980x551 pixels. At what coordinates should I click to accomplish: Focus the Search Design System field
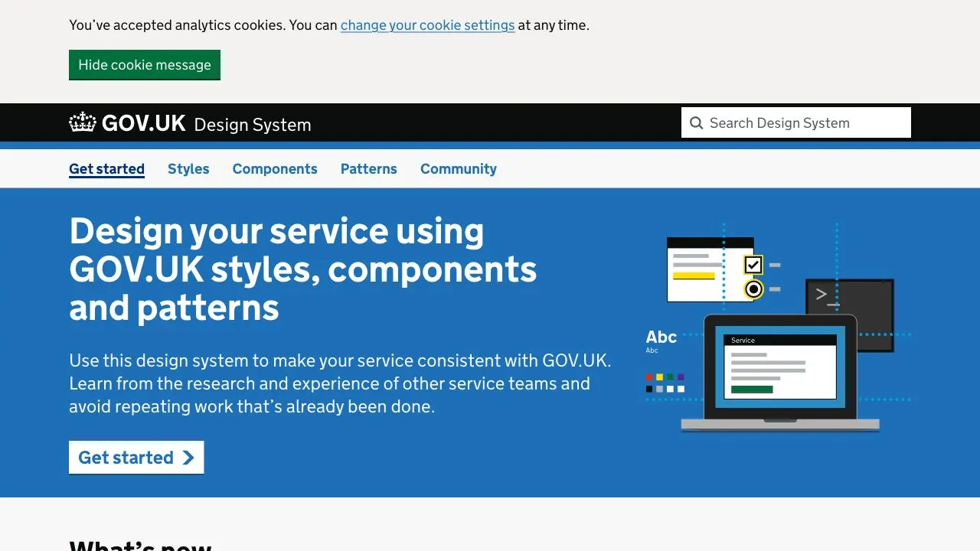tap(804, 123)
